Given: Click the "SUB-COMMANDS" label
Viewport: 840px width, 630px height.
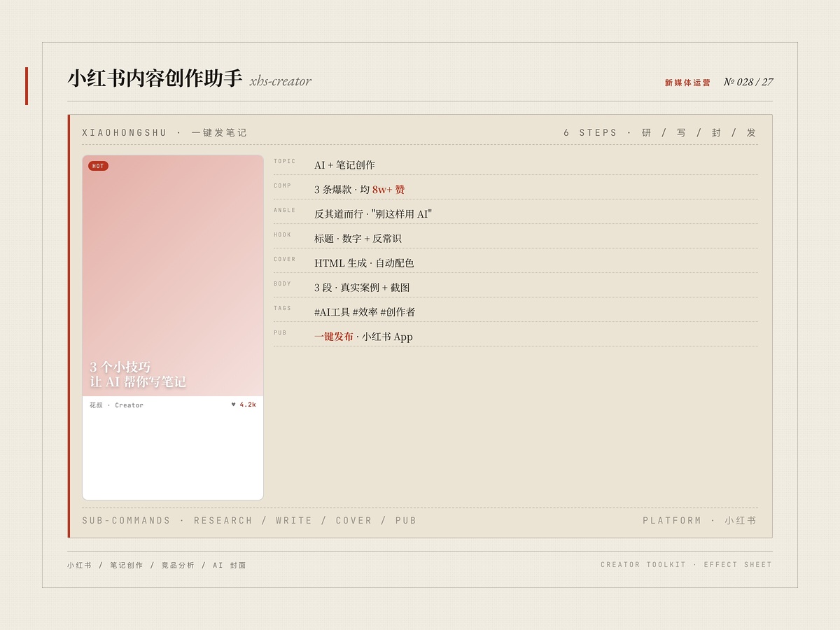Looking at the screenshot, I should click(x=126, y=521).
